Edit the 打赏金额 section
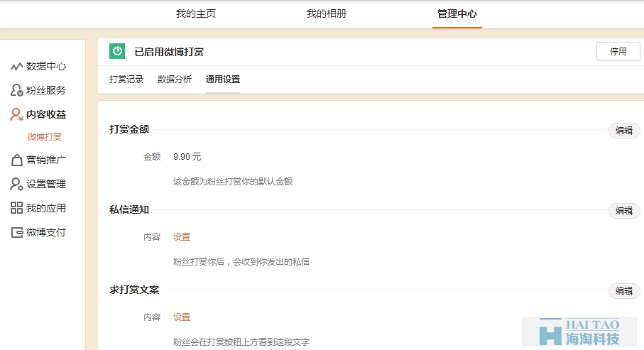 624,131
